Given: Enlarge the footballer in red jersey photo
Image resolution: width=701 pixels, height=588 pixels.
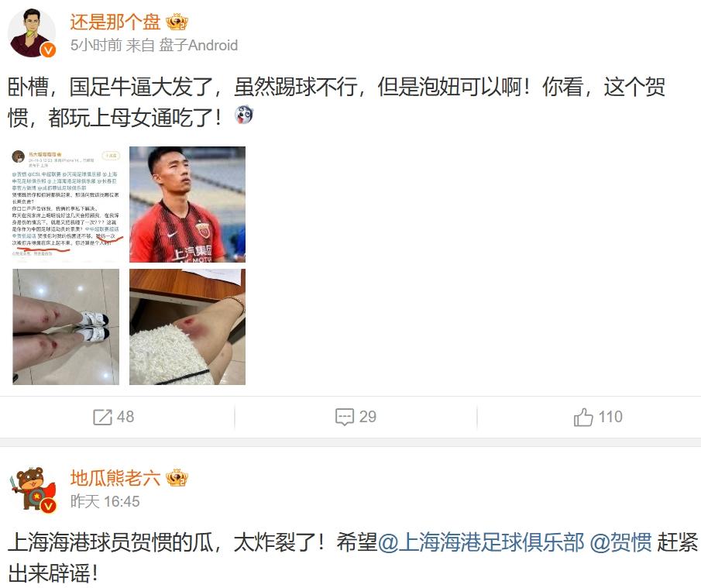Looking at the screenshot, I should [187, 205].
